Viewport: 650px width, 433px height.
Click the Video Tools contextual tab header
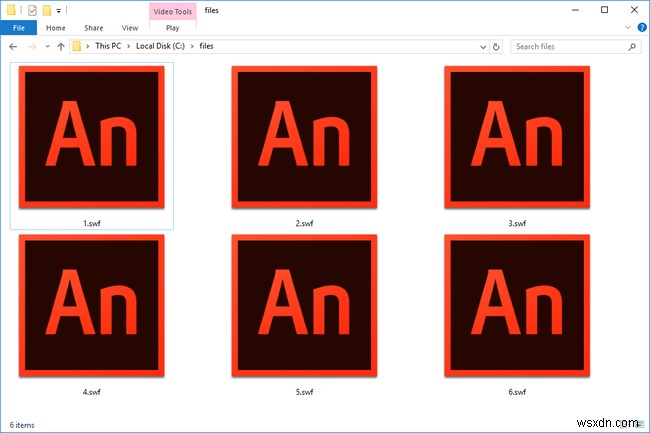[172, 12]
